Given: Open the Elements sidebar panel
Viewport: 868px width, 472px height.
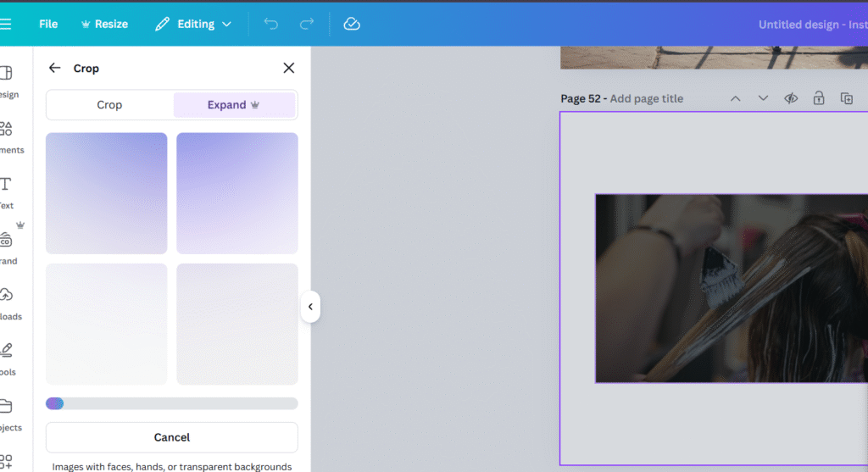Looking at the screenshot, I should pos(7,136).
